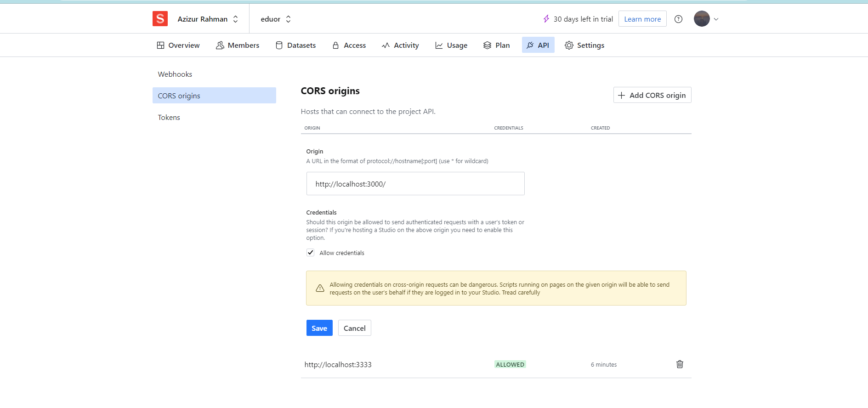868x408 pixels.
Task: Select Webhooks in the sidebar
Action: coord(175,74)
